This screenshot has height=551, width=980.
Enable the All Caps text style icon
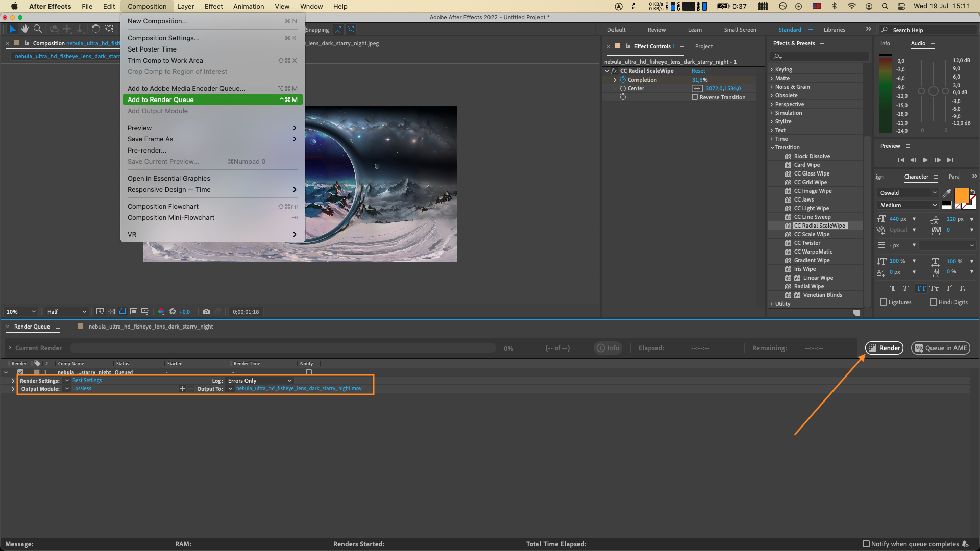(921, 288)
